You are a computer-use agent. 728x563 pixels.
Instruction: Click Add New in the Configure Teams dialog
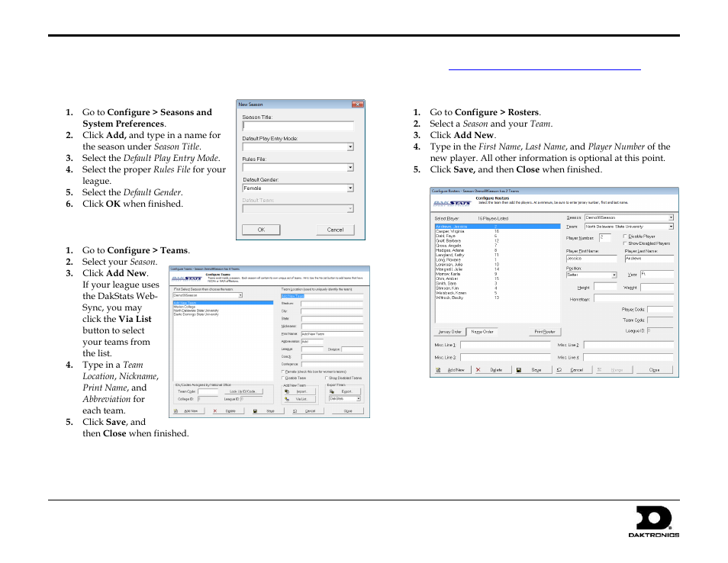[188, 411]
